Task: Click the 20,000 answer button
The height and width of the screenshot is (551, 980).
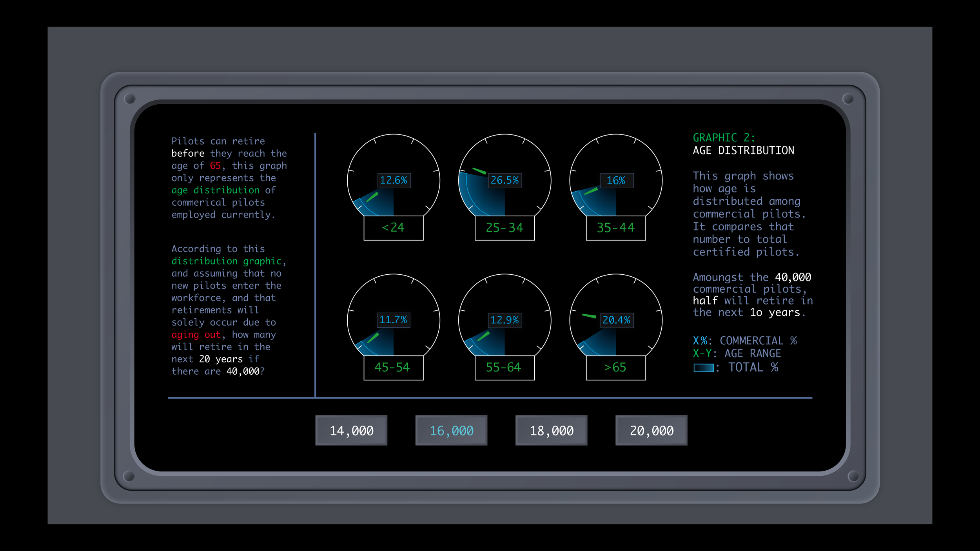Action: pos(651,430)
